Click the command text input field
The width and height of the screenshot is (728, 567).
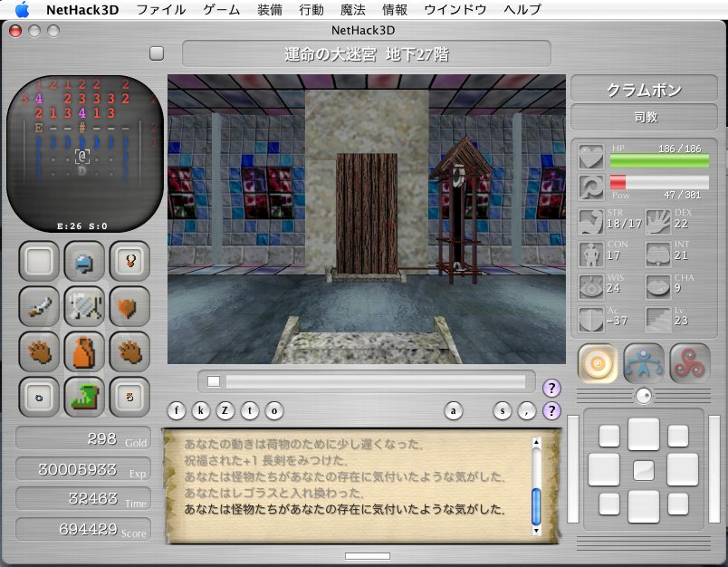pos(376,381)
